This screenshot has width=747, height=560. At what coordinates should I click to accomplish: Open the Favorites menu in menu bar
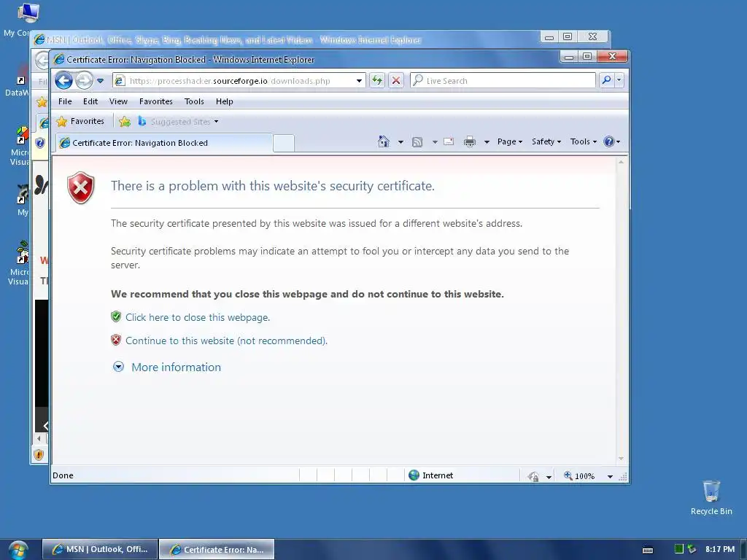click(x=156, y=101)
